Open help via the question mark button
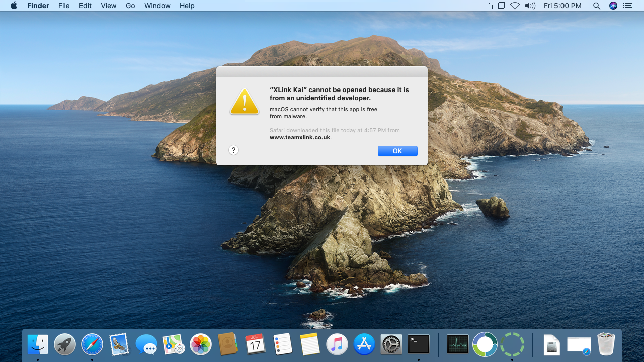 233,150
